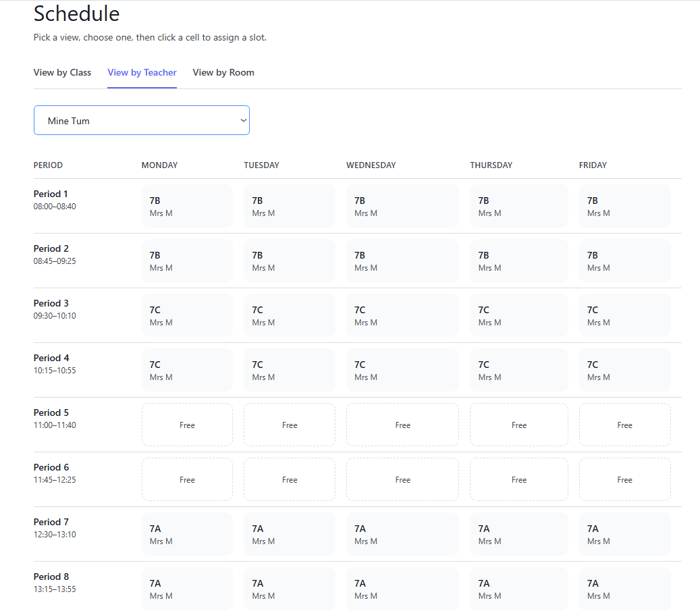This screenshot has width=700, height=615.
Task: Click Free cell Thursday Period 5
Action: click(x=518, y=425)
